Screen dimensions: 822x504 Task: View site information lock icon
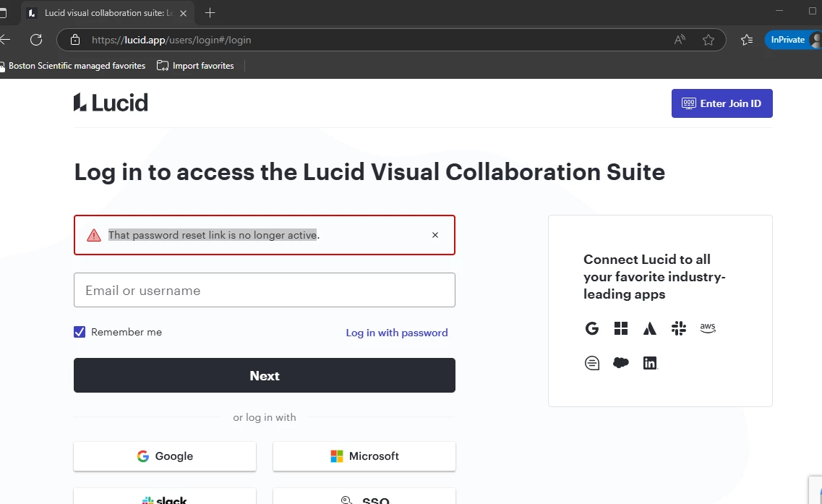click(75, 40)
